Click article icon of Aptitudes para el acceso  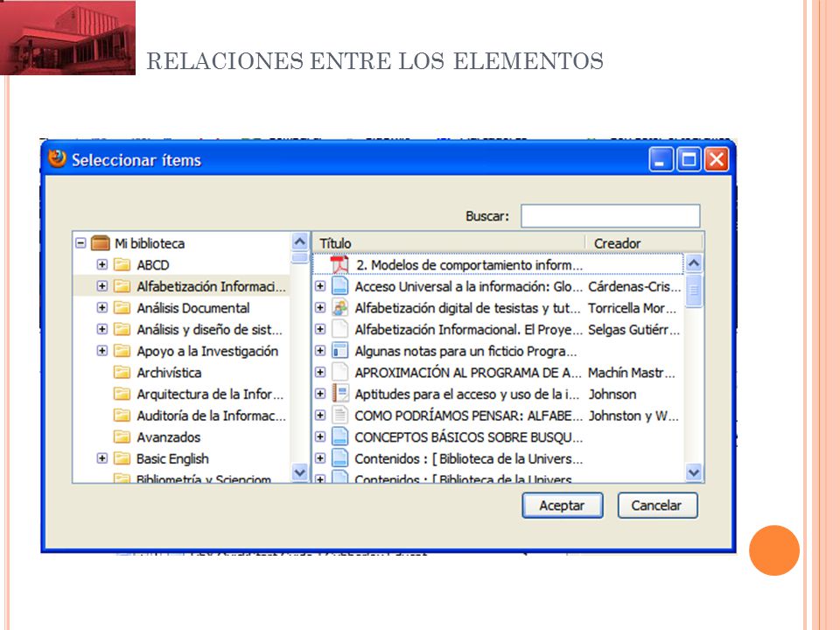pos(340,394)
